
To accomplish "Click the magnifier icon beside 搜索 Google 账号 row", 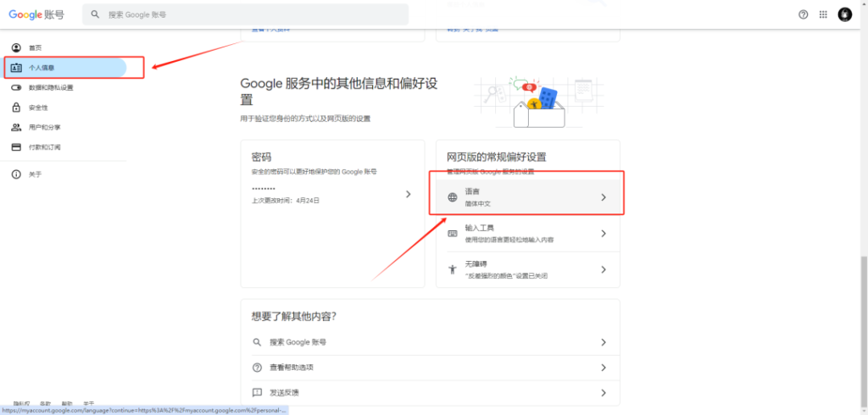I will [257, 342].
